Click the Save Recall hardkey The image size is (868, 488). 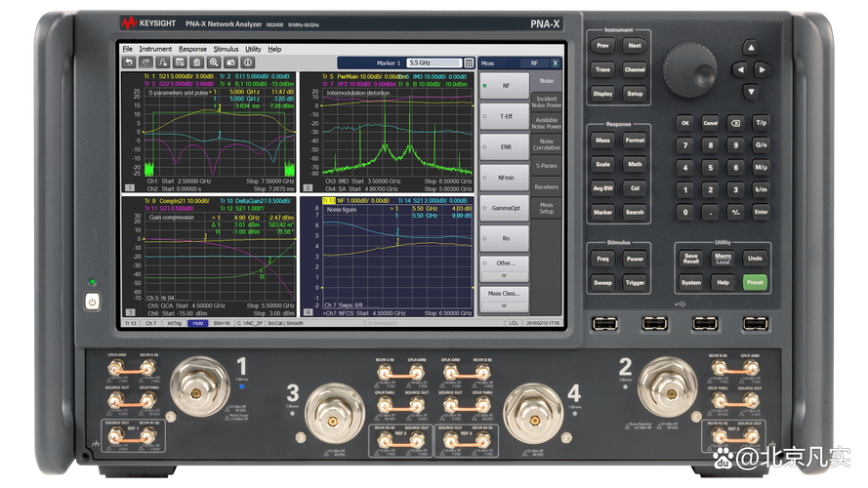click(691, 259)
